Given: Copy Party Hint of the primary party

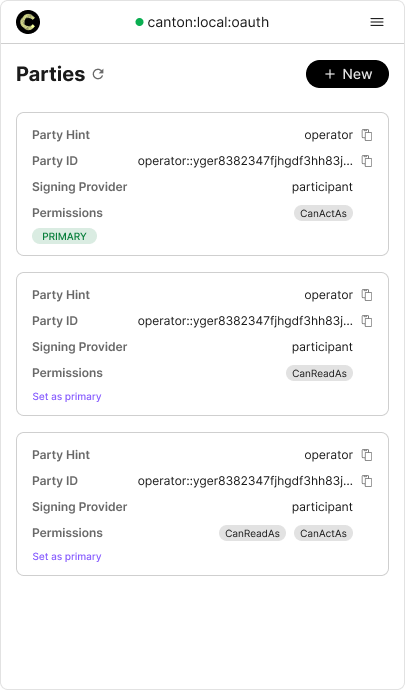Looking at the screenshot, I should (x=367, y=135).
